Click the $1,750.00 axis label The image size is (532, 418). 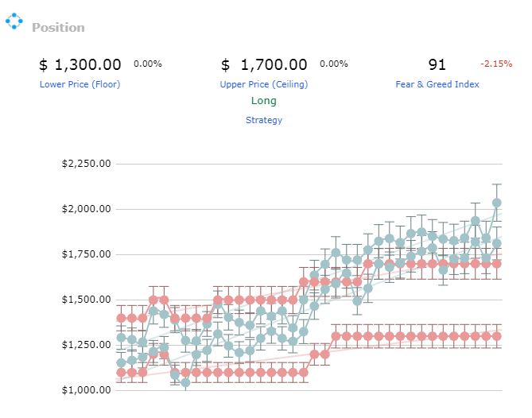86,254
